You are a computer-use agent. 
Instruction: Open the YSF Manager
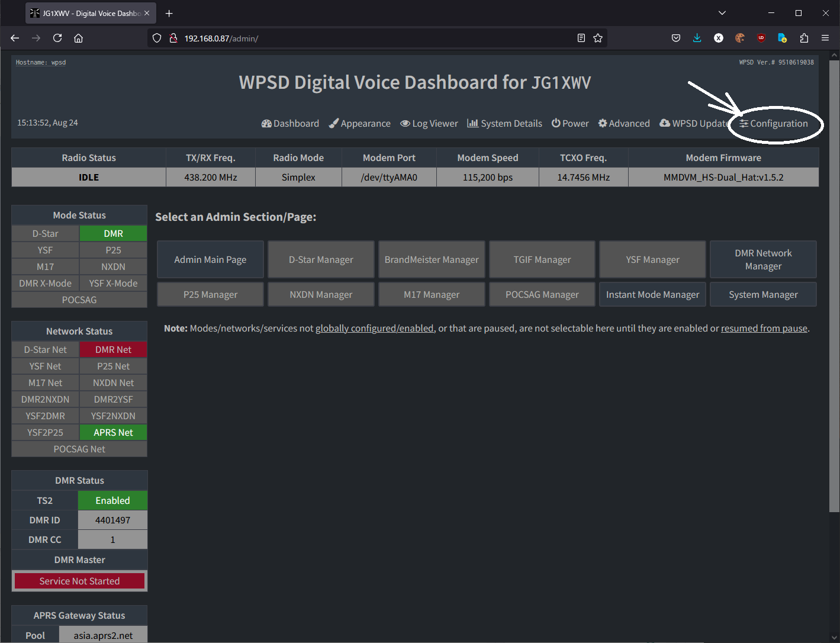click(653, 259)
